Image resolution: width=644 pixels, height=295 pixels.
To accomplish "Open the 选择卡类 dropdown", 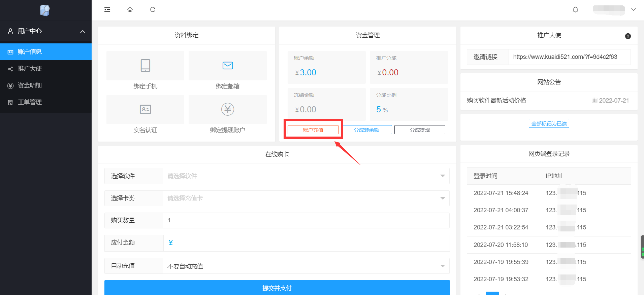I will pyautogui.click(x=306, y=198).
